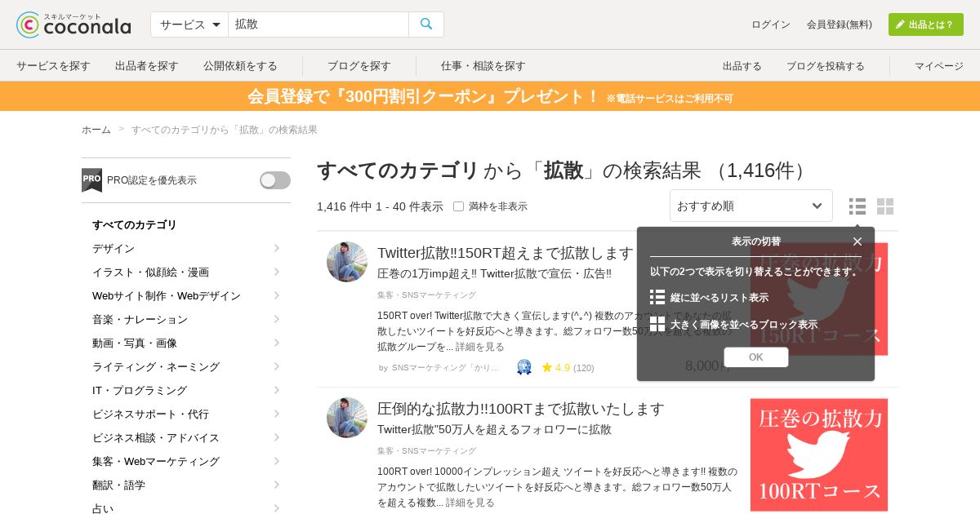The width and height of the screenshot is (980, 514).
Task: Choose 縦に並べるリスト表示 option text
Action: 719,297
